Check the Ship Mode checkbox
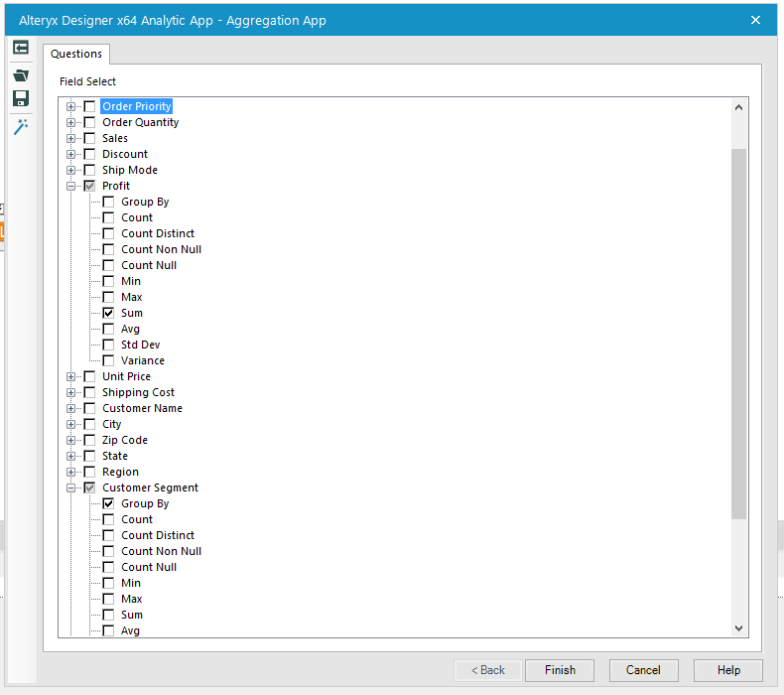The image size is (784, 695). click(x=90, y=170)
